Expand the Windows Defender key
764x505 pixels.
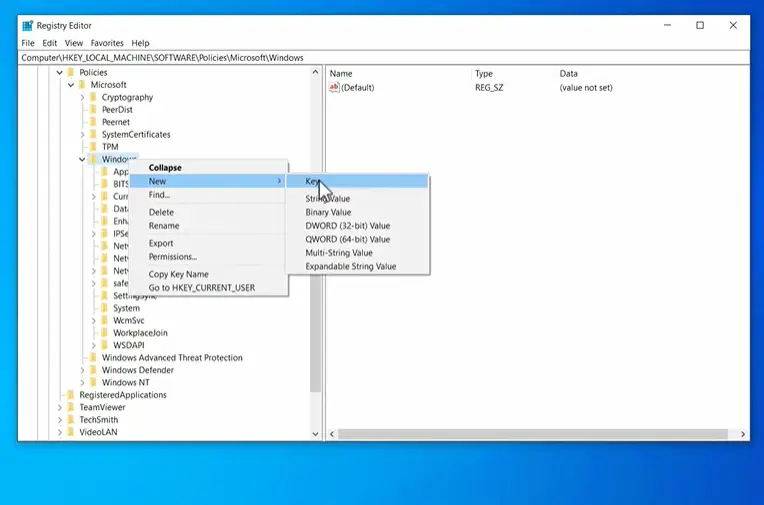pyautogui.click(x=82, y=370)
